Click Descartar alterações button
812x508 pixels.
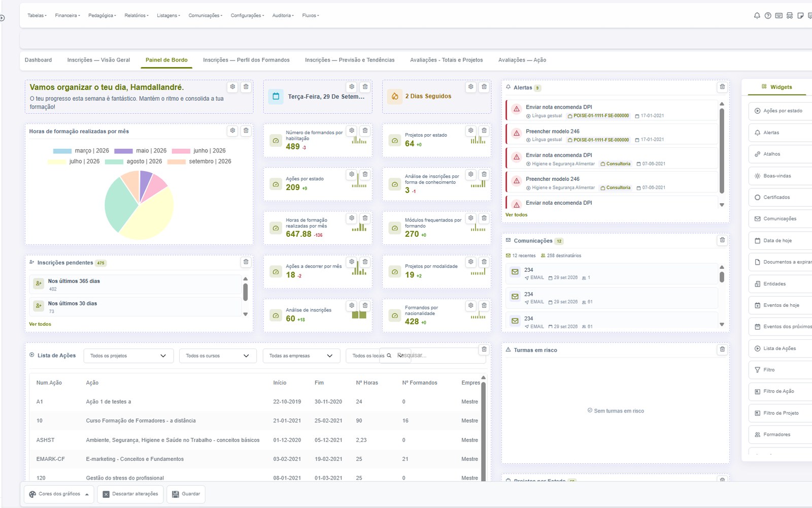[x=130, y=494]
